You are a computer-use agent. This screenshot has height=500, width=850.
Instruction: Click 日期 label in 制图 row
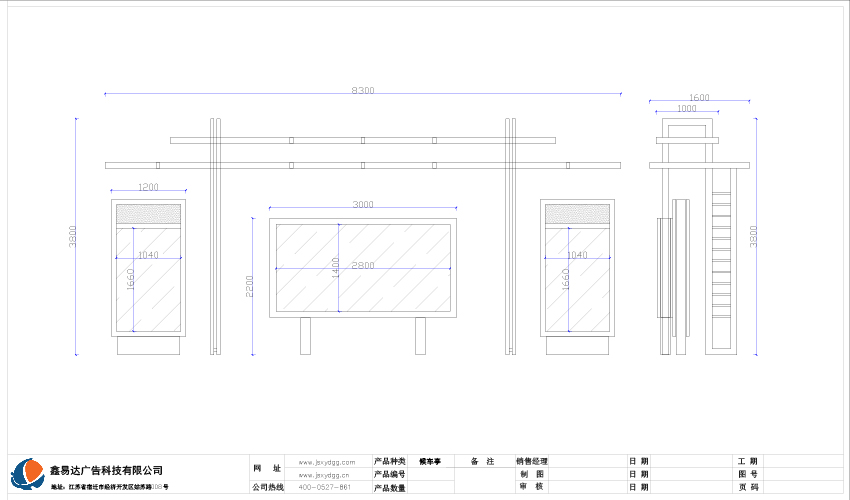[639, 475]
